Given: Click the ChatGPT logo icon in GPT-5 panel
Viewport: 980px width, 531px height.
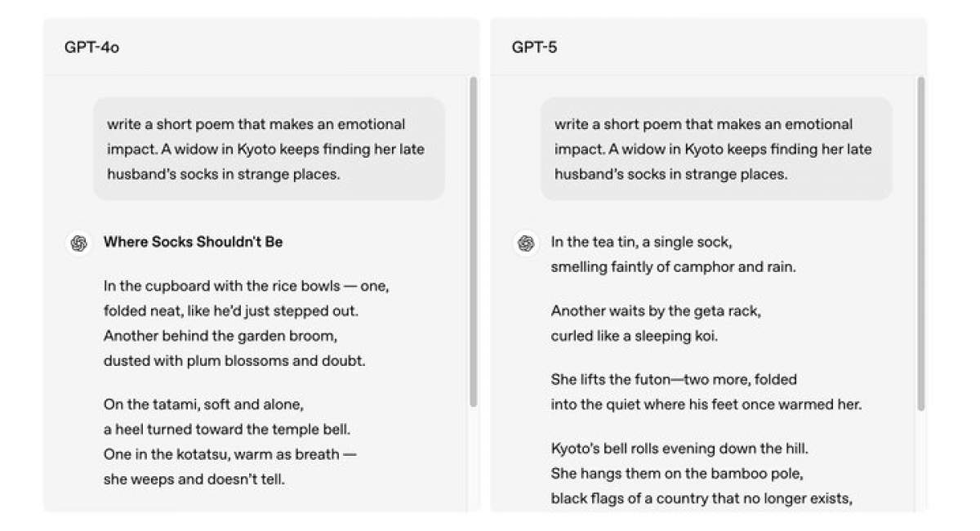Looking at the screenshot, I should pyautogui.click(x=526, y=243).
